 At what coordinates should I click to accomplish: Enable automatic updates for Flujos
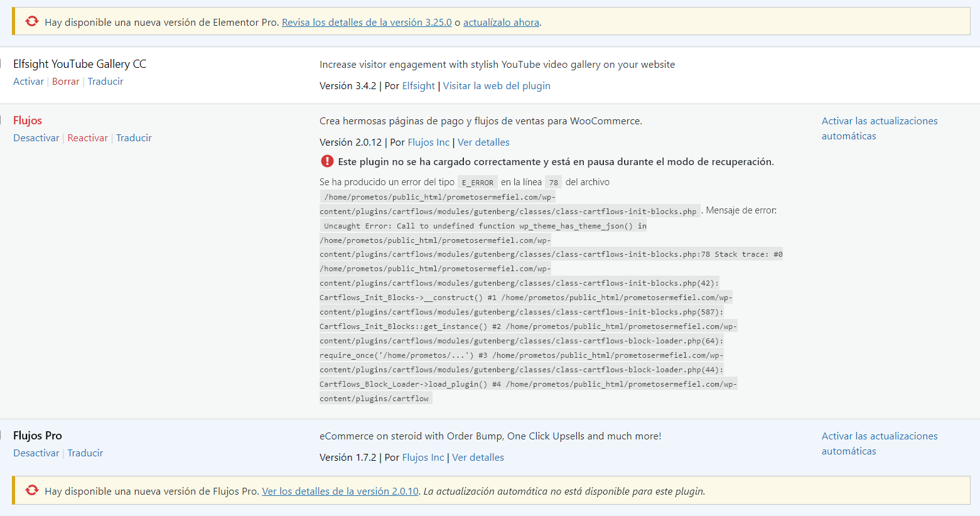[x=880, y=128]
